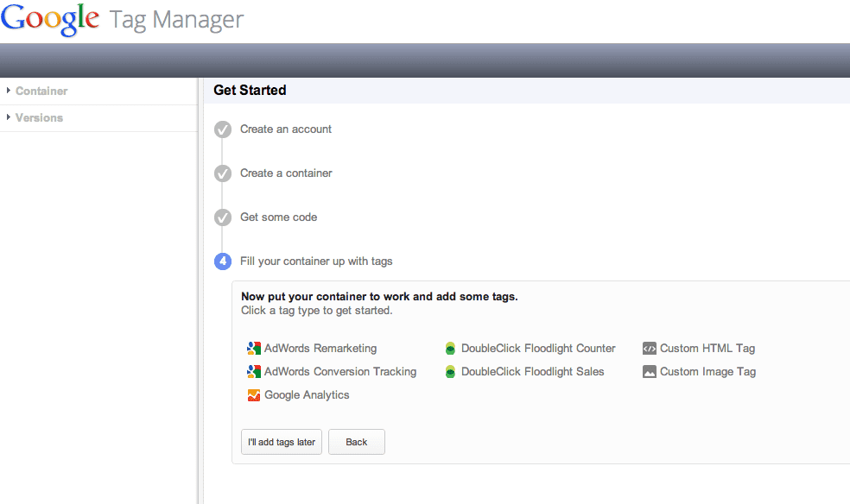Select Container in the left navigation

pos(42,91)
